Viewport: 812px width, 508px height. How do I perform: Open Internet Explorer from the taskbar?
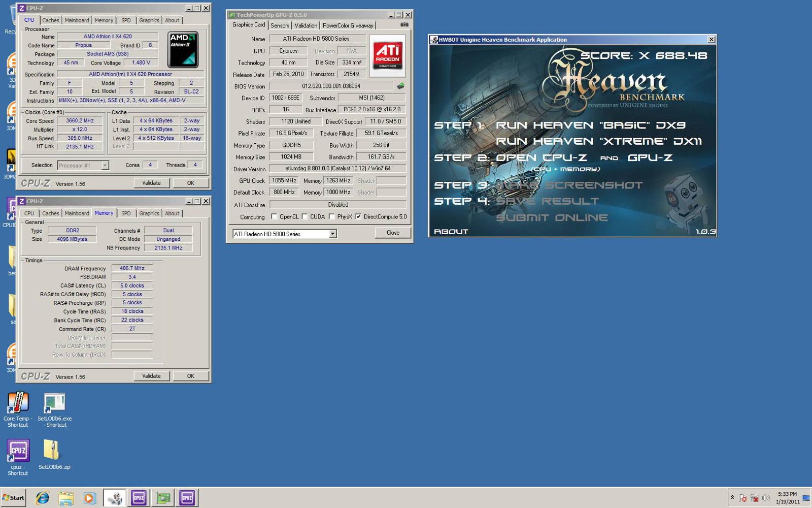click(42, 498)
